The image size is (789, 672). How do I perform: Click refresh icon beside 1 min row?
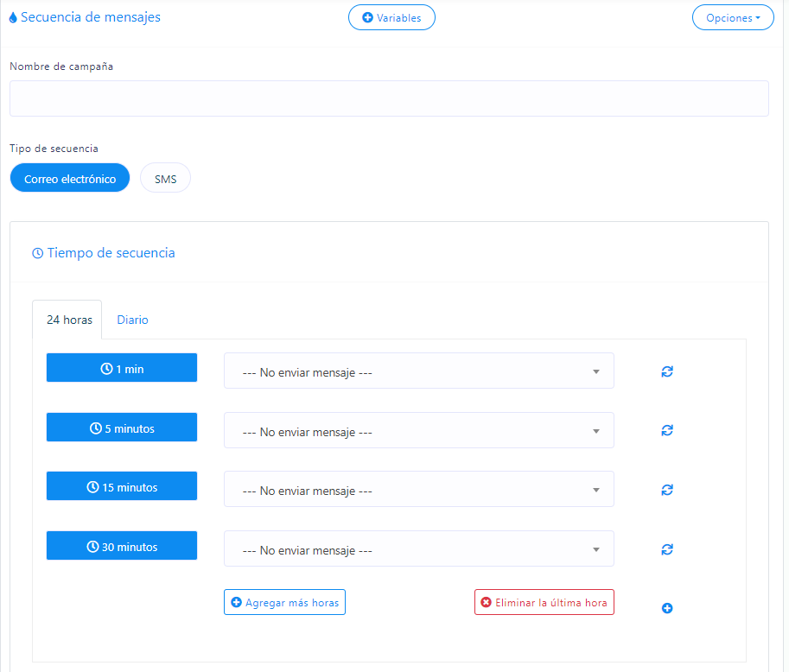[667, 371]
